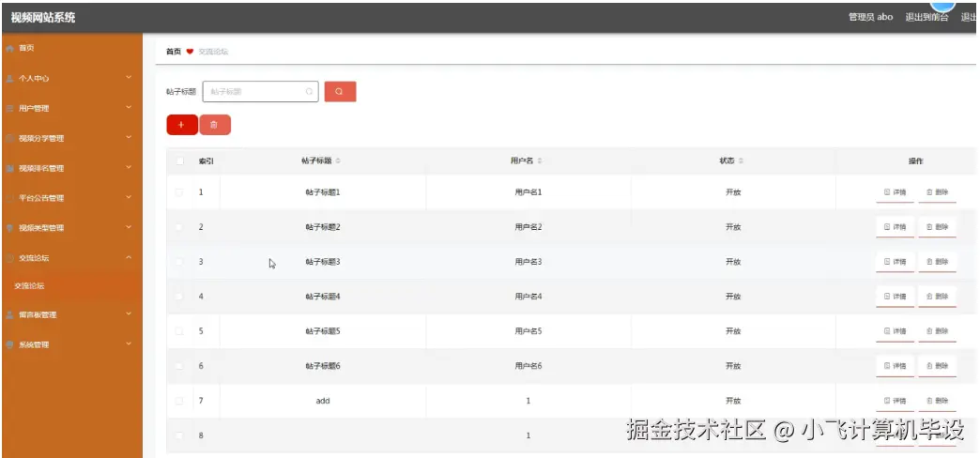This screenshot has width=980, height=458.
Task: Click the 管理员 abo label
Action: pyautogui.click(x=870, y=17)
